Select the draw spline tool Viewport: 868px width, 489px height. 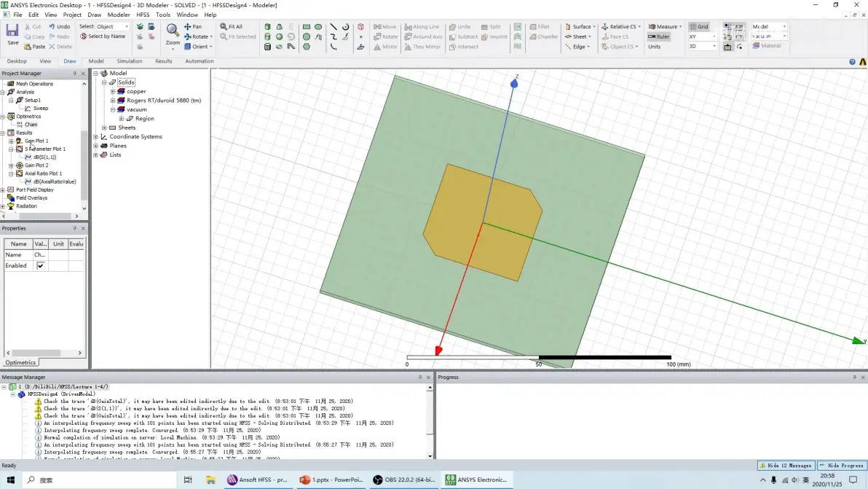pyautogui.click(x=334, y=36)
